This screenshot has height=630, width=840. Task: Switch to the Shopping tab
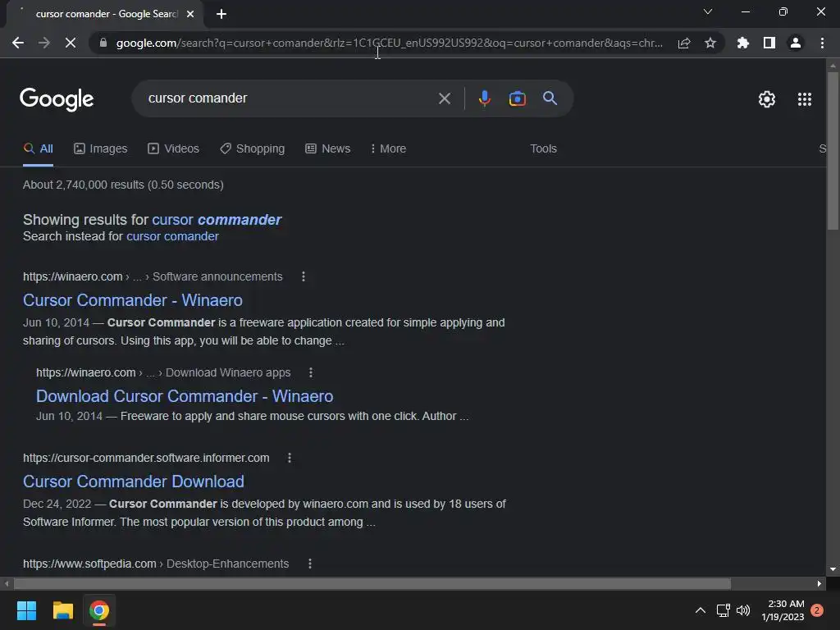point(253,149)
